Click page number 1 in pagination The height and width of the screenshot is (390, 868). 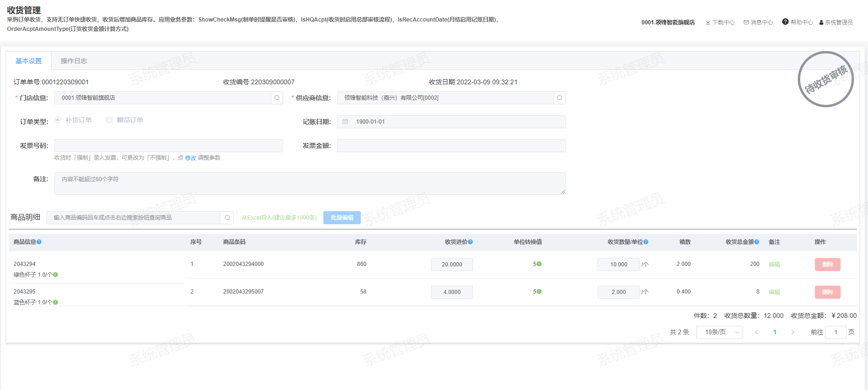(775, 332)
